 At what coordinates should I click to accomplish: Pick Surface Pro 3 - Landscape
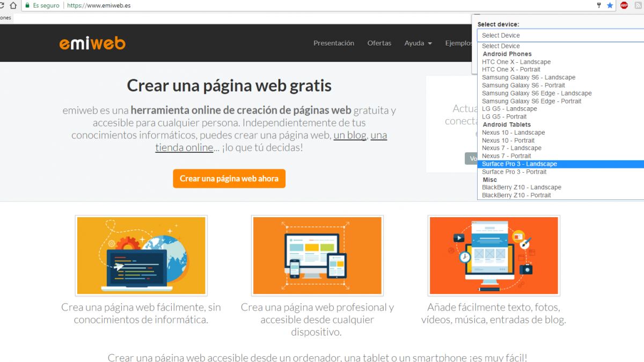click(x=560, y=164)
